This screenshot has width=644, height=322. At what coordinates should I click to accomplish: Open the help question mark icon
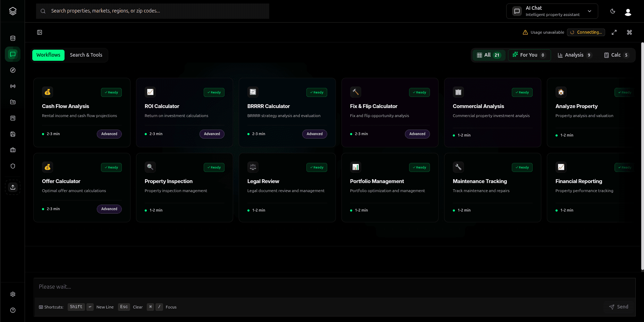coord(13,310)
